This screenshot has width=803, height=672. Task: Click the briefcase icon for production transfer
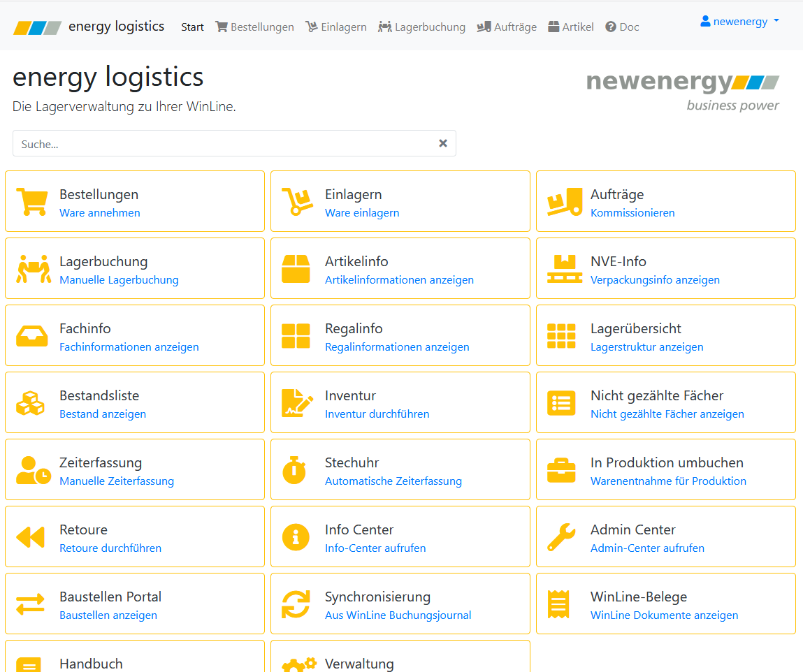[561, 470]
